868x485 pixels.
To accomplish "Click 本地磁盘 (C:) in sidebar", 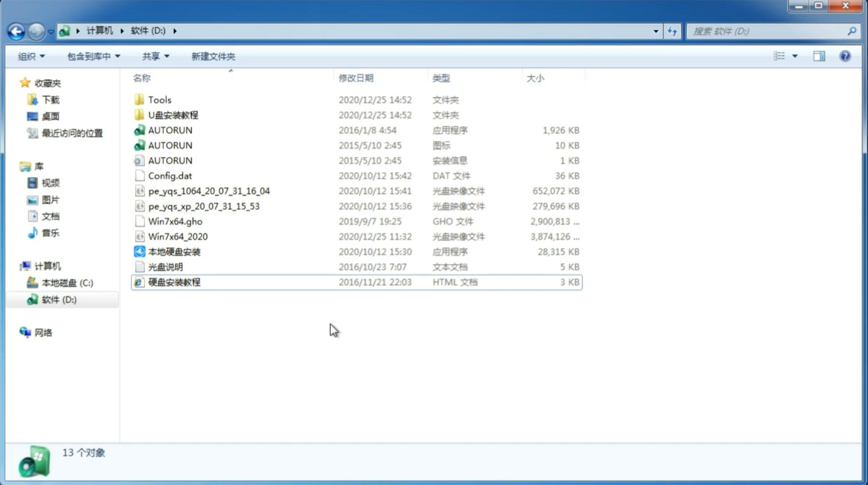I will (67, 283).
